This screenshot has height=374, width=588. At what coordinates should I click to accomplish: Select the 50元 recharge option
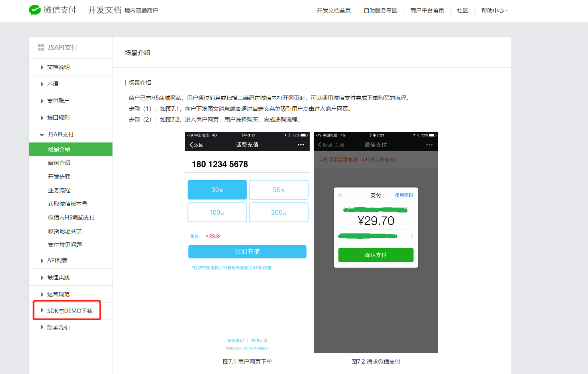click(x=279, y=190)
